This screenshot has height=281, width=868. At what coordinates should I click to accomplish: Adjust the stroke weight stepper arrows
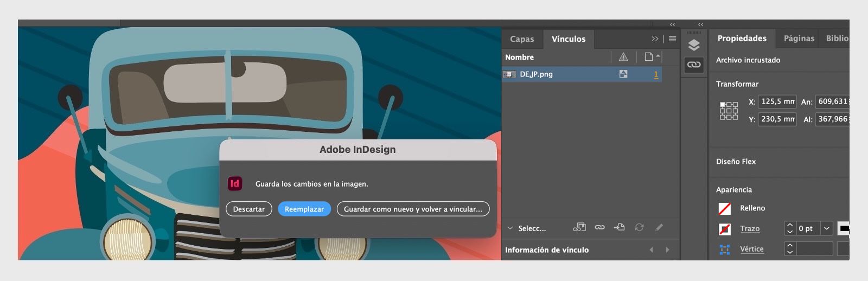[x=790, y=228]
